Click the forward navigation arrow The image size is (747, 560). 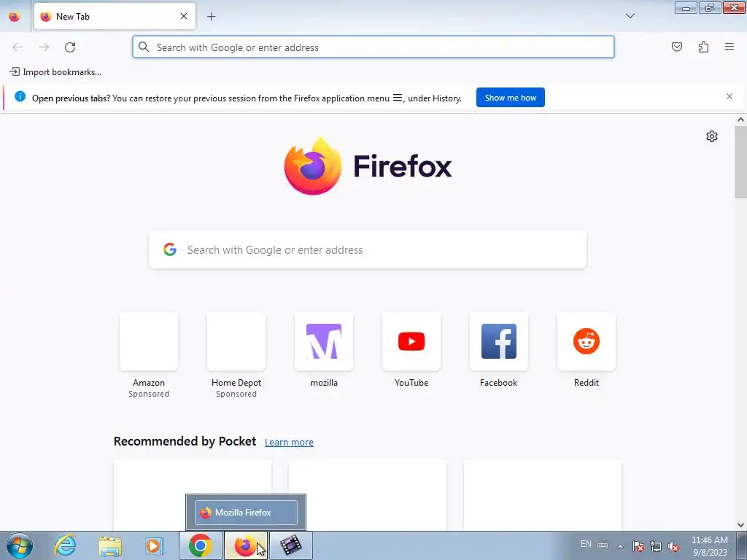point(44,47)
